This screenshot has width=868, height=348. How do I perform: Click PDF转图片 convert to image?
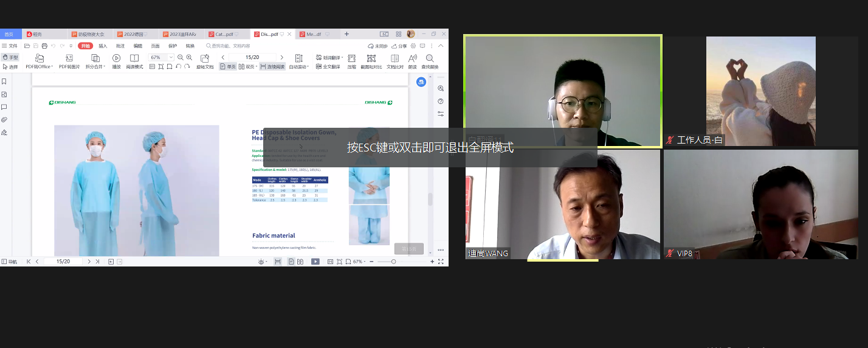[69, 61]
